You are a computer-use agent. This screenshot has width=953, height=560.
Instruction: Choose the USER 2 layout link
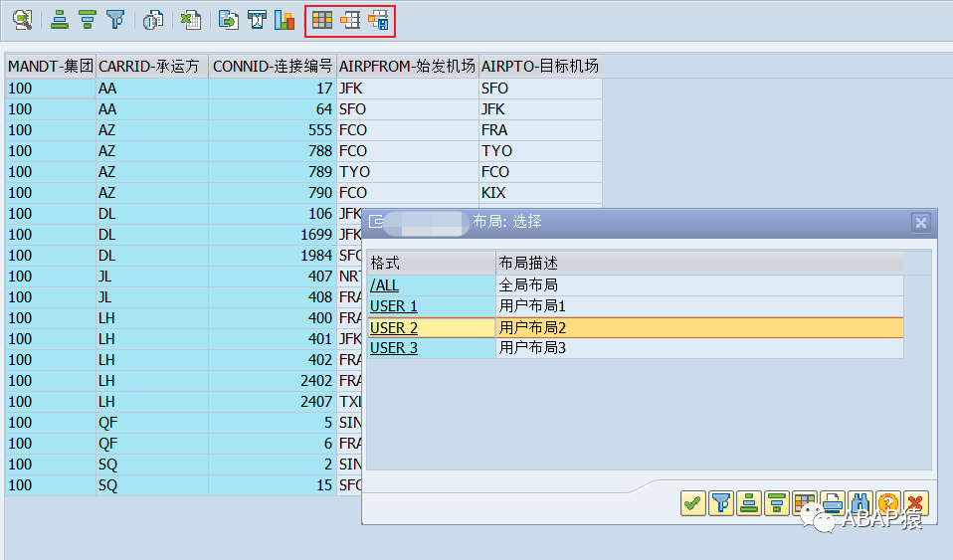pyautogui.click(x=394, y=327)
